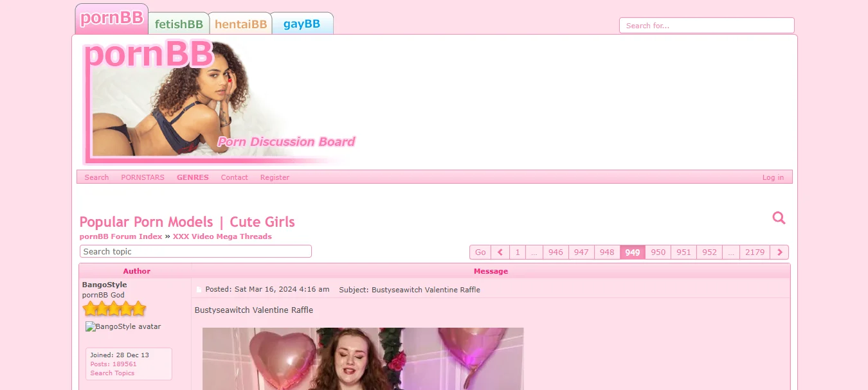Open the GENRES menu item

click(x=193, y=177)
